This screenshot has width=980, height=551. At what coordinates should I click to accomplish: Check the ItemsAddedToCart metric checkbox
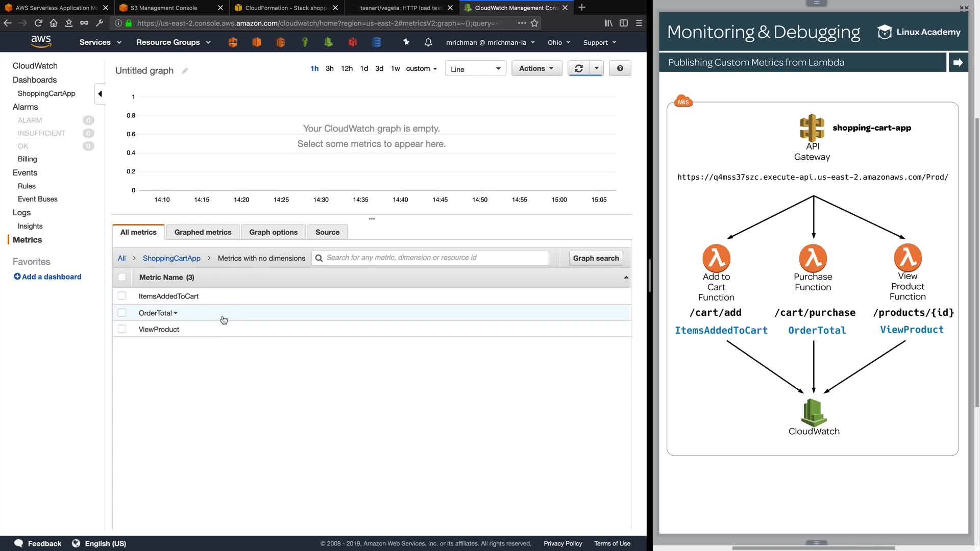[121, 296]
